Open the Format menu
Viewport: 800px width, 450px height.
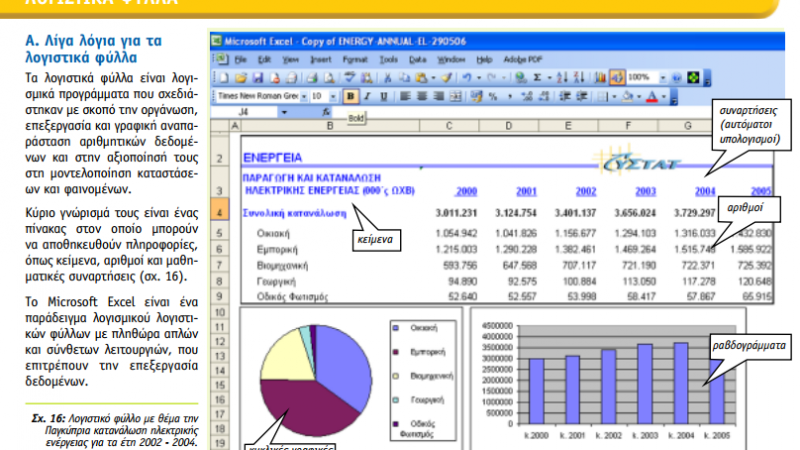[x=355, y=60]
